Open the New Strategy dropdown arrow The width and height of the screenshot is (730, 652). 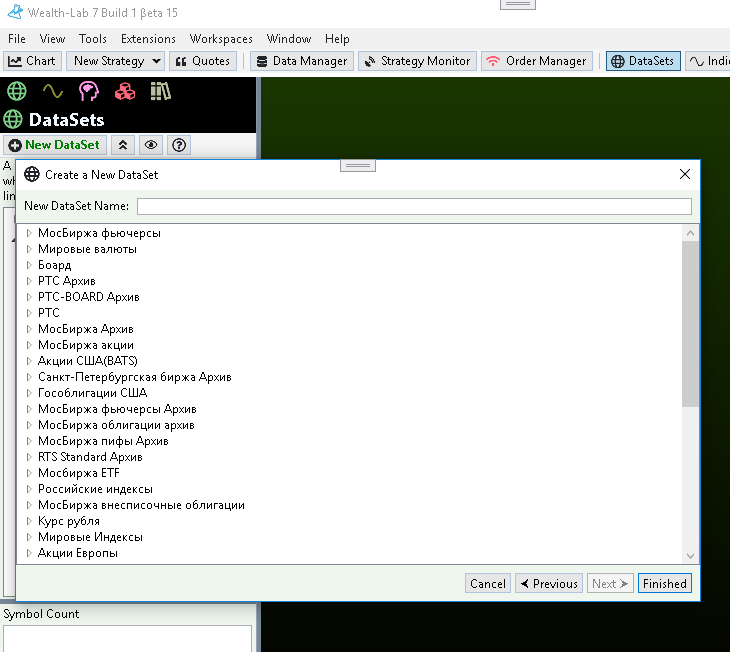coord(156,61)
